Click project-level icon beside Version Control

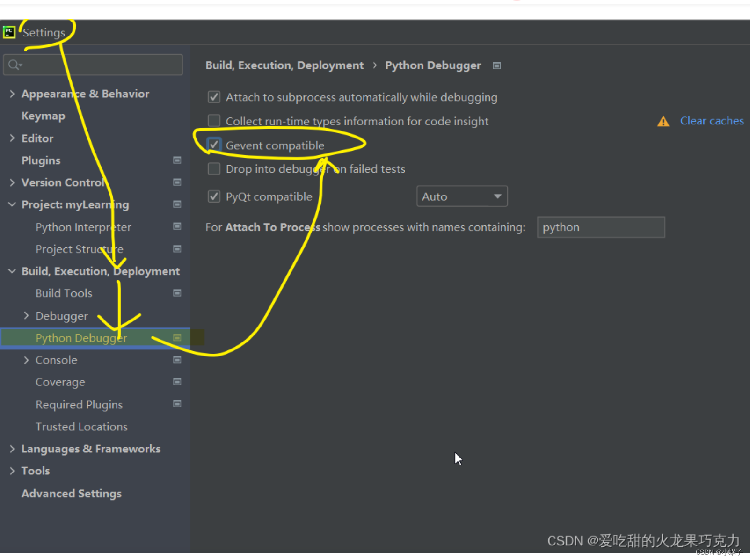point(177,182)
